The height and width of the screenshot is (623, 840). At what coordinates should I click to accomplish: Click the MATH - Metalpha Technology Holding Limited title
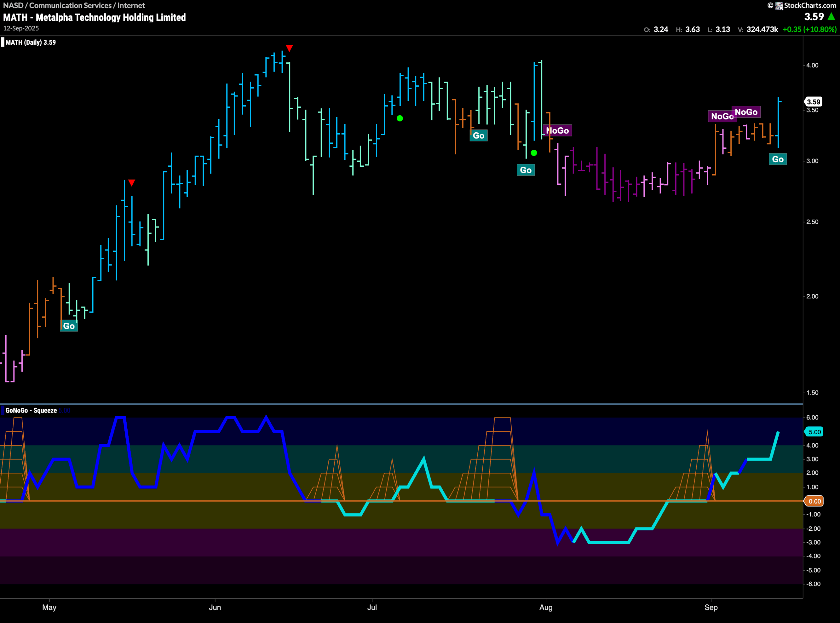pyautogui.click(x=94, y=17)
